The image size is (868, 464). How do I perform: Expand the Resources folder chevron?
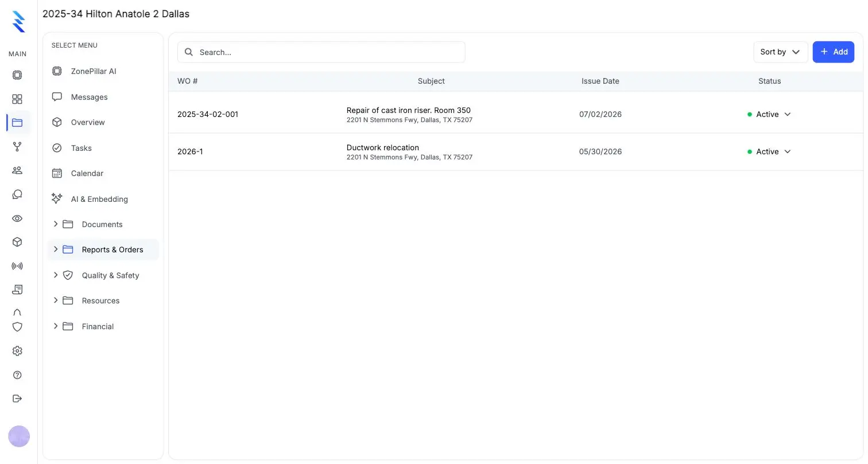(x=56, y=300)
